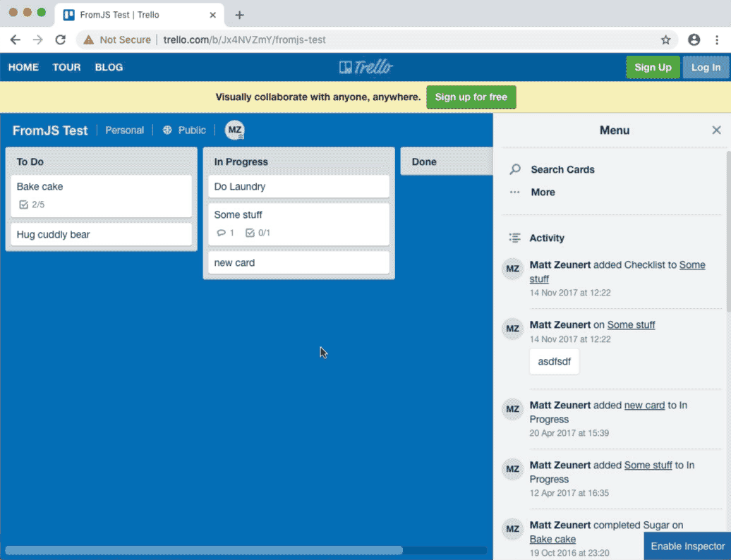731x560 pixels.
Task: Bookmark this page with the star icon
Action: pyautogui.click(x=666, y=40)
